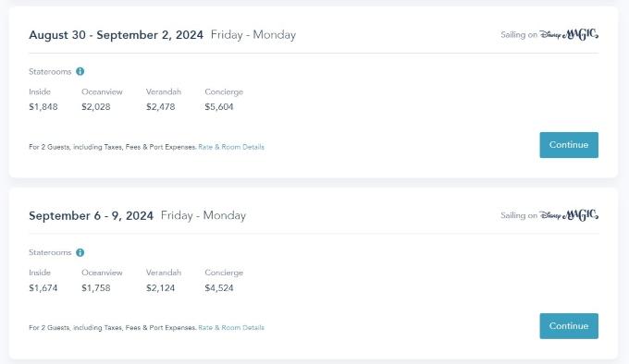Click Staterooms label in August 30 card

pyautogui.click(x=50, y=72)
